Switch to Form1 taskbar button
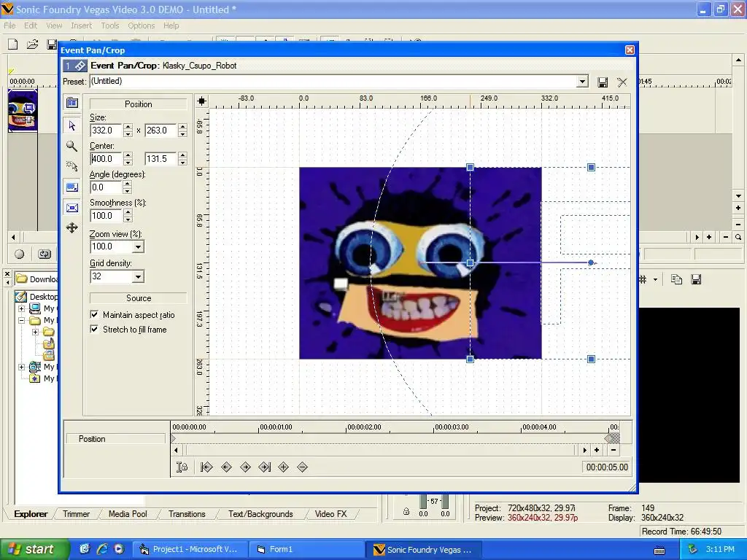 [x=306, y=550]
